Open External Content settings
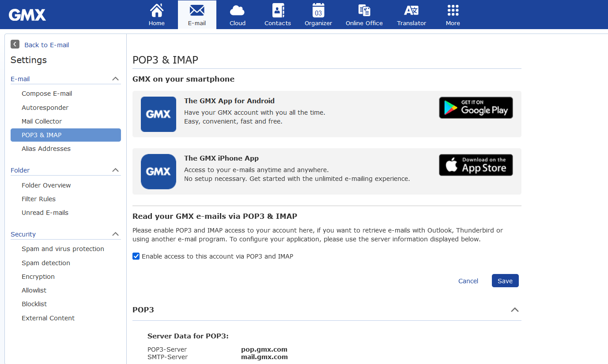Screen dimensions: 608x364 coord(48,318)
